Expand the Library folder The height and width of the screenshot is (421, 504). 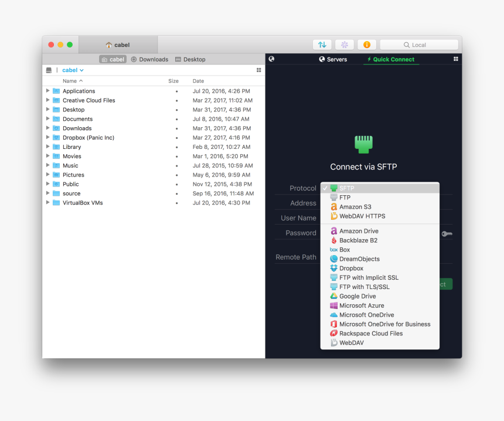click(x=48, y=147)
